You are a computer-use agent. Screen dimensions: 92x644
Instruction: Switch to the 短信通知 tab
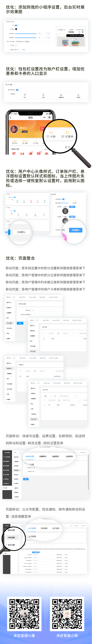44,528
